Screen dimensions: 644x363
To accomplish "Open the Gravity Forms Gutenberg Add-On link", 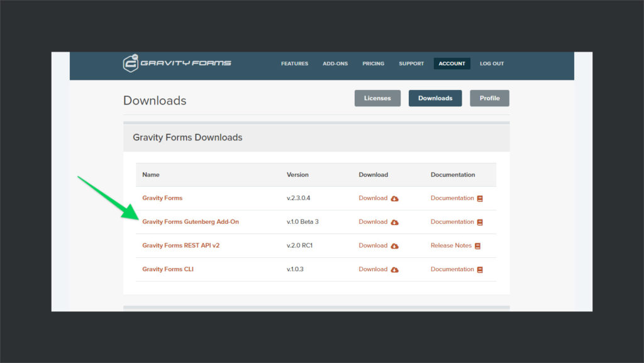I will [x=190, y=221].
